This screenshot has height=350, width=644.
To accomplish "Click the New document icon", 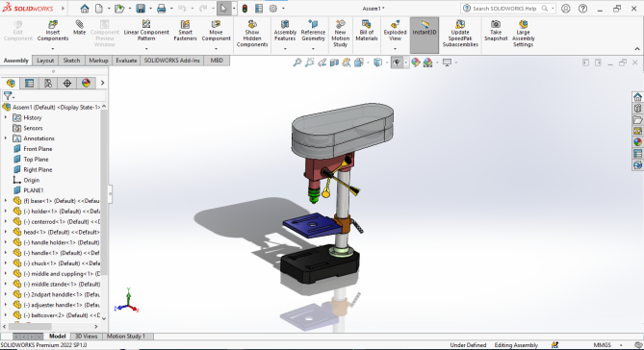I will 99,9.
